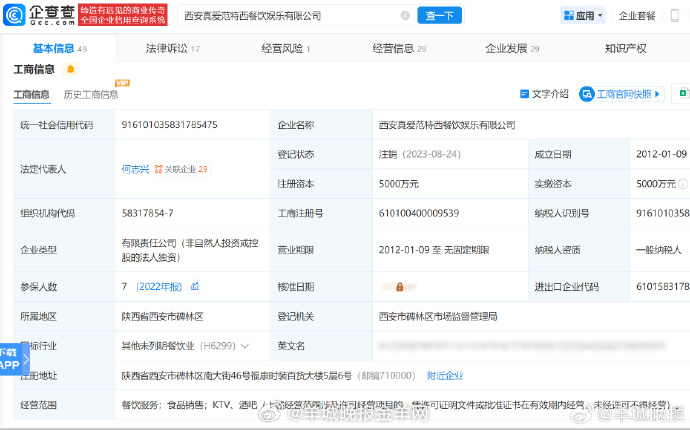The image size is (690, 430).
Task: Open 工商官网快照 button
Action: click(621, 94)
